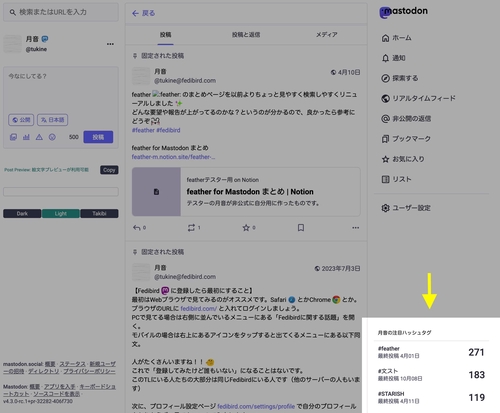
Task: Click the avatar in the left profile header
Action: point(12,44)
